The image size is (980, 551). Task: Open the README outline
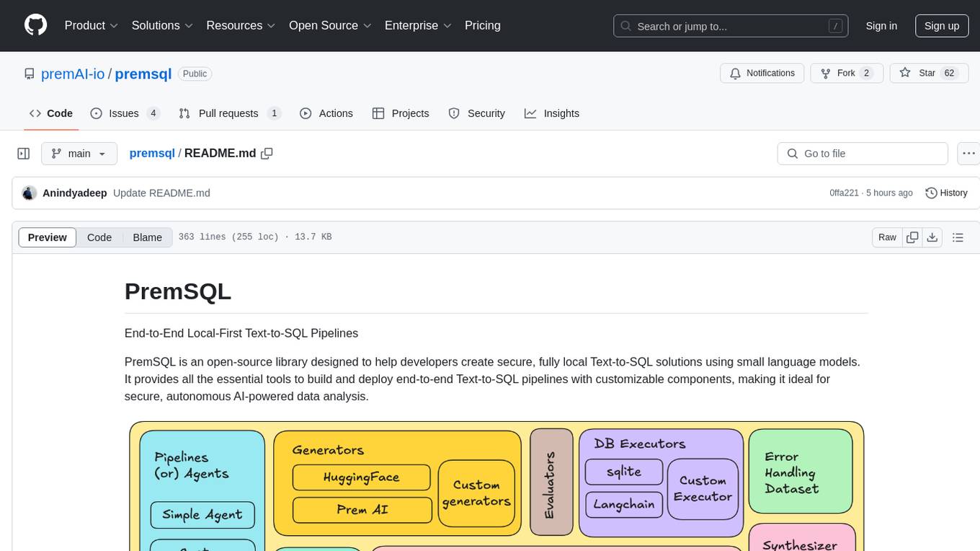[958, 237]
